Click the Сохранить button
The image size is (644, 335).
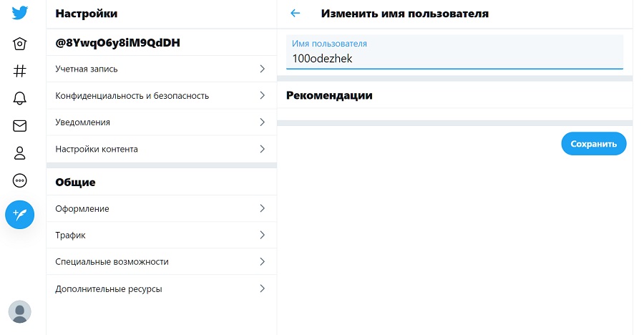point(593,144)
